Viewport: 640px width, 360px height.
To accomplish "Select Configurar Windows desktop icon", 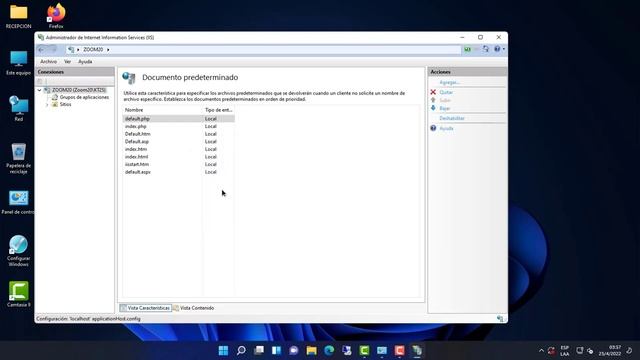I will pos(18,251).
